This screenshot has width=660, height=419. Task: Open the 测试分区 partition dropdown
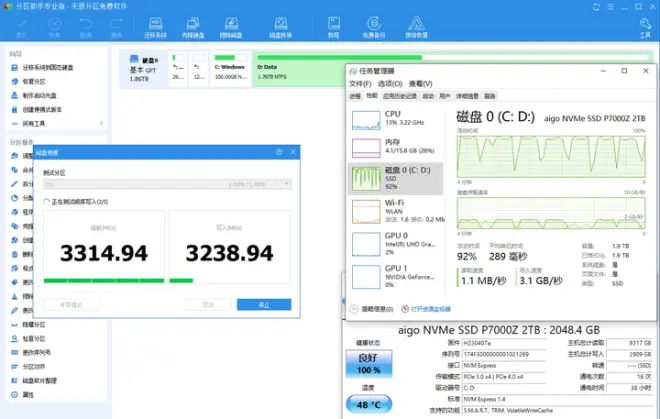(x=167, y=184)
